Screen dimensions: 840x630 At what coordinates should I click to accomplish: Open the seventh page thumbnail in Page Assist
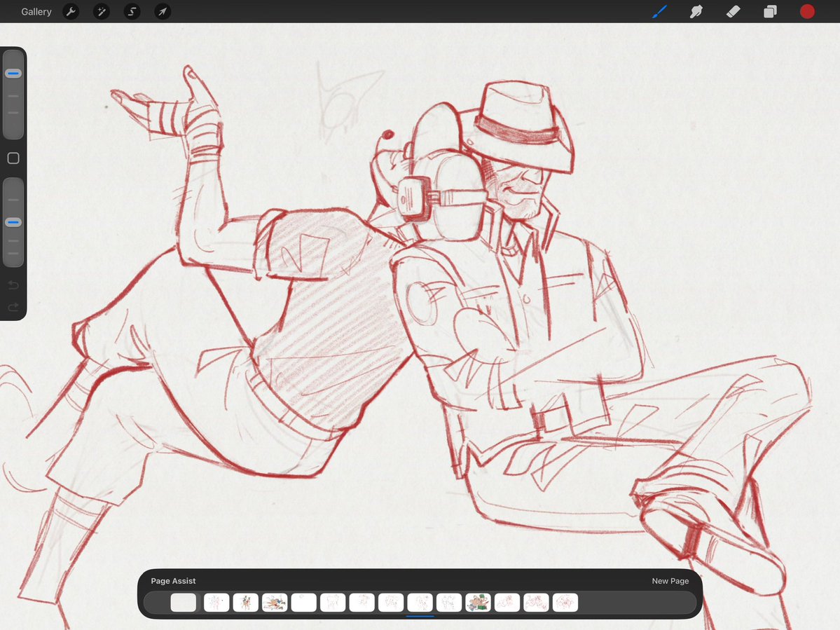362,603
